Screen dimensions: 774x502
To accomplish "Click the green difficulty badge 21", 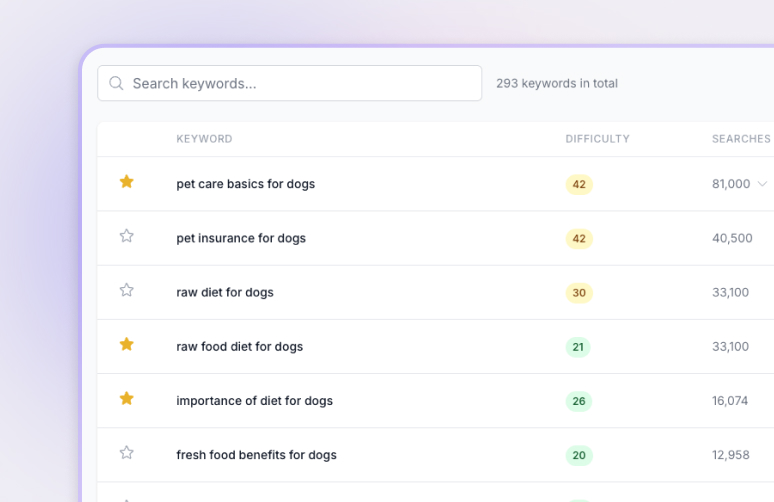I will coord(578,347).
